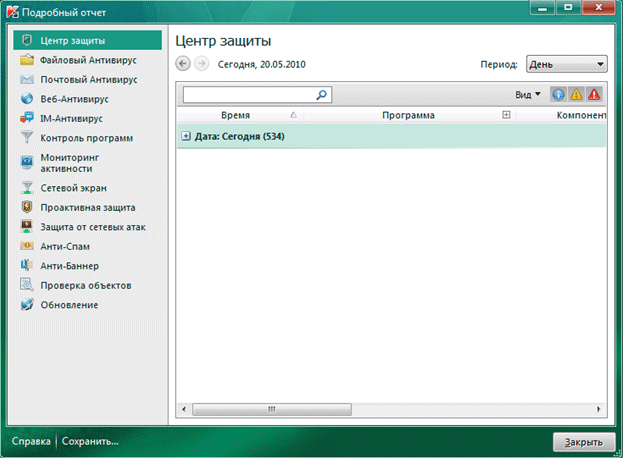
Task: Click the Сегодня, 20.05.2010 date text
Action: coord(261,64)
